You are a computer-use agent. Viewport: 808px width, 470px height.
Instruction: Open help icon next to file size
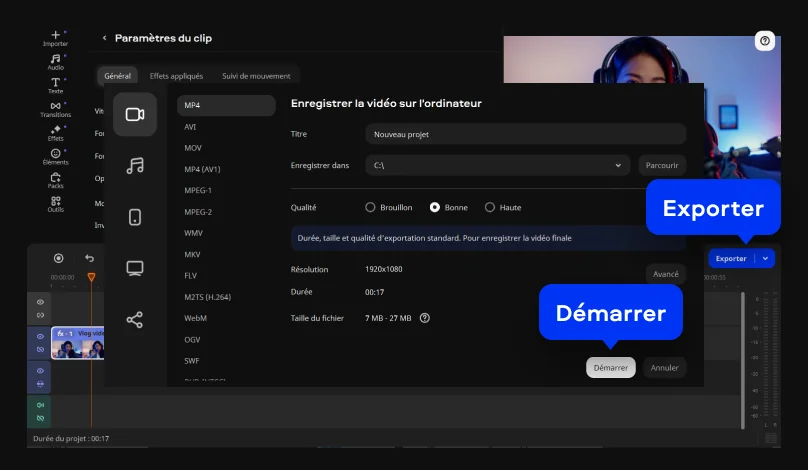425,318
